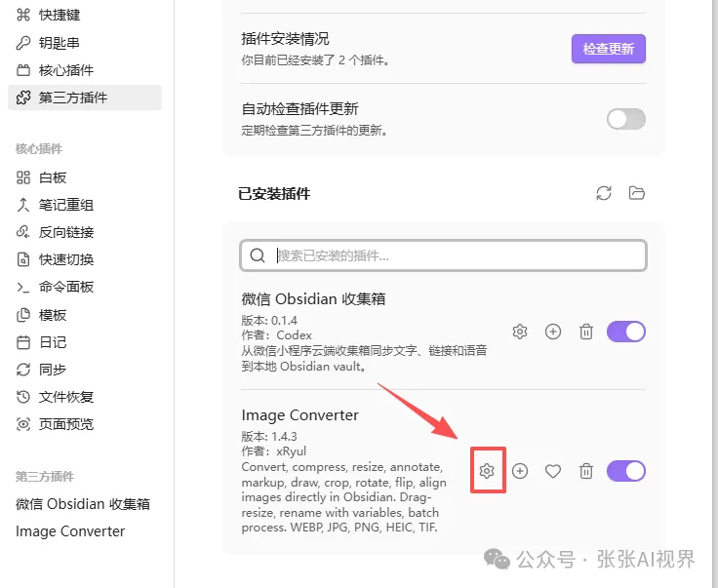
Task: Disable the Image Converter plugin toggle
Action: pos(626,471)
